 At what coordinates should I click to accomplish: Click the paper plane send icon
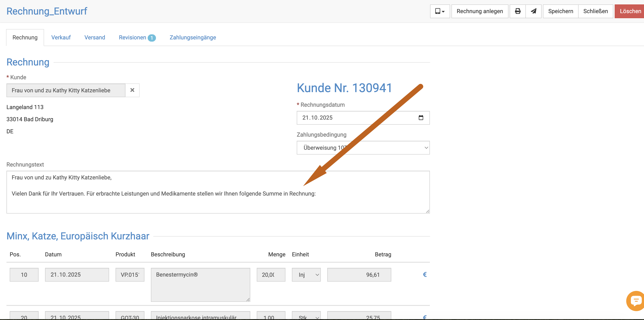pyautogui.click(x=534, y=11)
